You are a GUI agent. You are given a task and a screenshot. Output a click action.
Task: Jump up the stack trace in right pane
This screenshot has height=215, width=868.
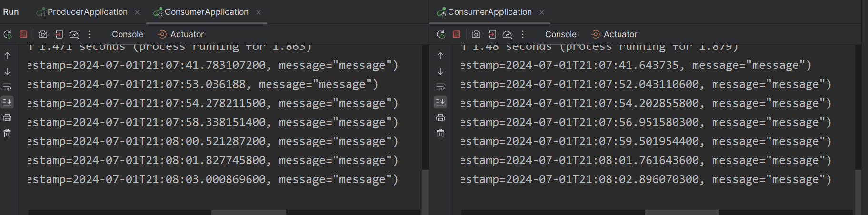[440, 56]
